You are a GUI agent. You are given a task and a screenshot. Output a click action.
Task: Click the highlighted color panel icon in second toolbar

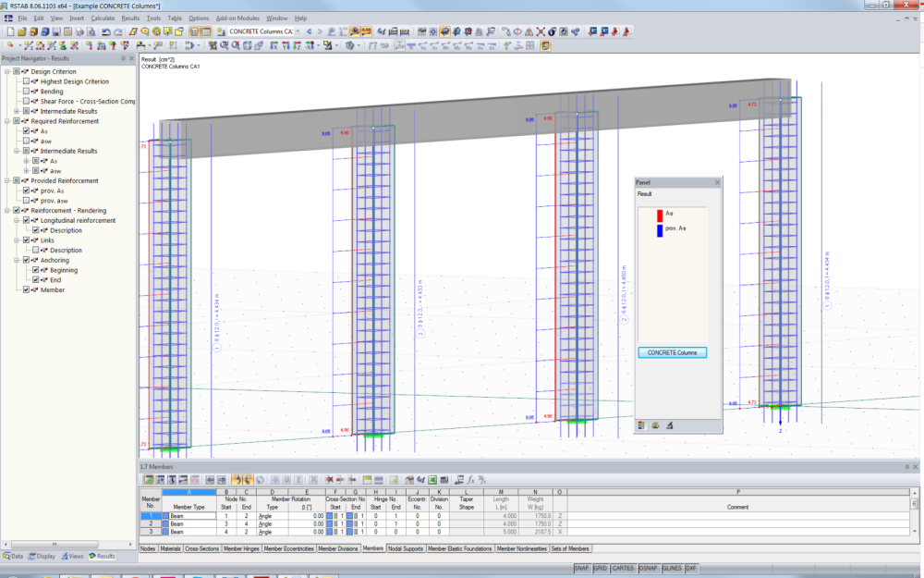click(546, 45)
